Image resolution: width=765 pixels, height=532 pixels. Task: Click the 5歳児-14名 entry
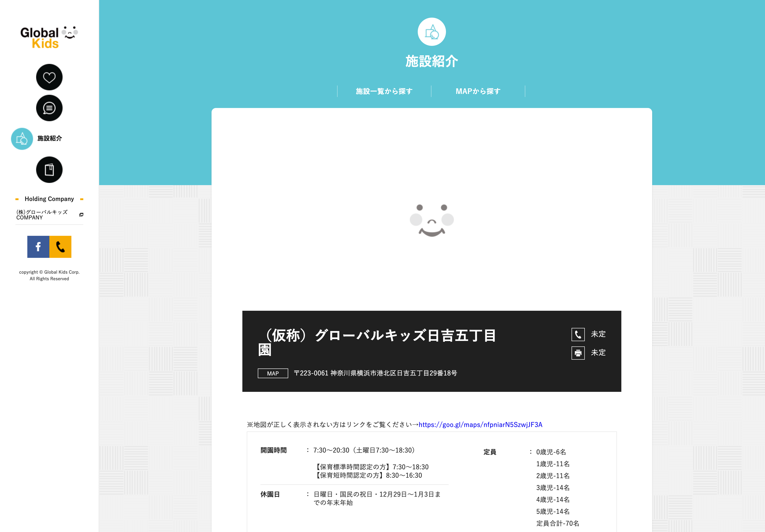553,512
